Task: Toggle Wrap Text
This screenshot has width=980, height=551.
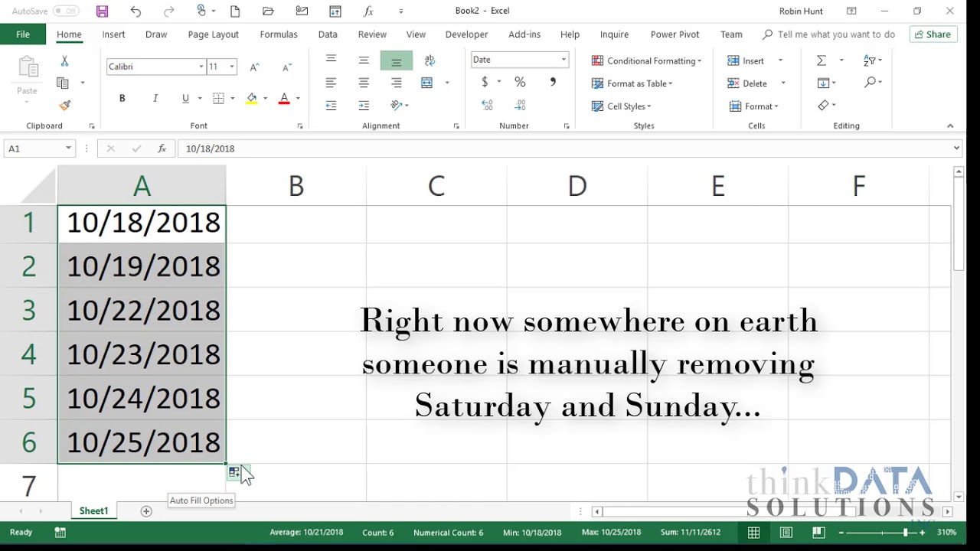Action: point(430,60)
